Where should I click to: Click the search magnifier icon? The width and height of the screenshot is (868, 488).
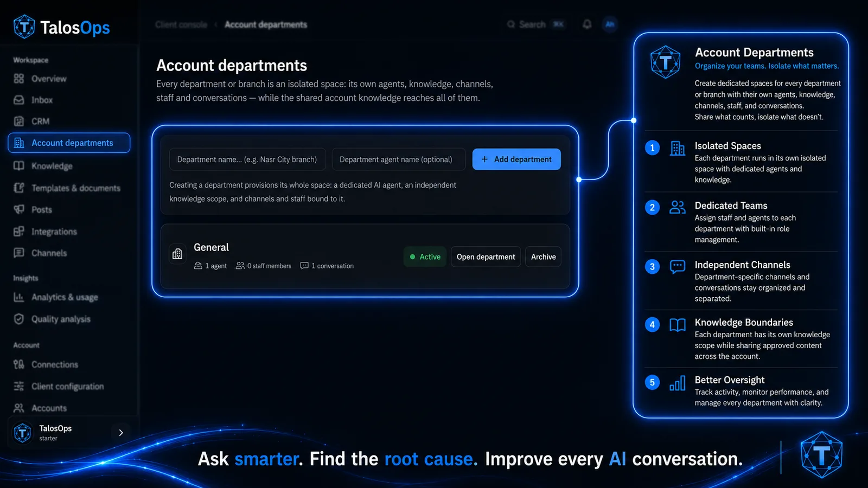(511, 24)
